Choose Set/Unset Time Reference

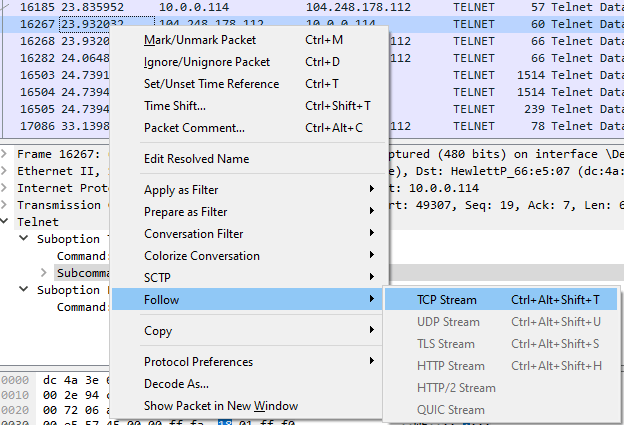click(x=211, y=84)
